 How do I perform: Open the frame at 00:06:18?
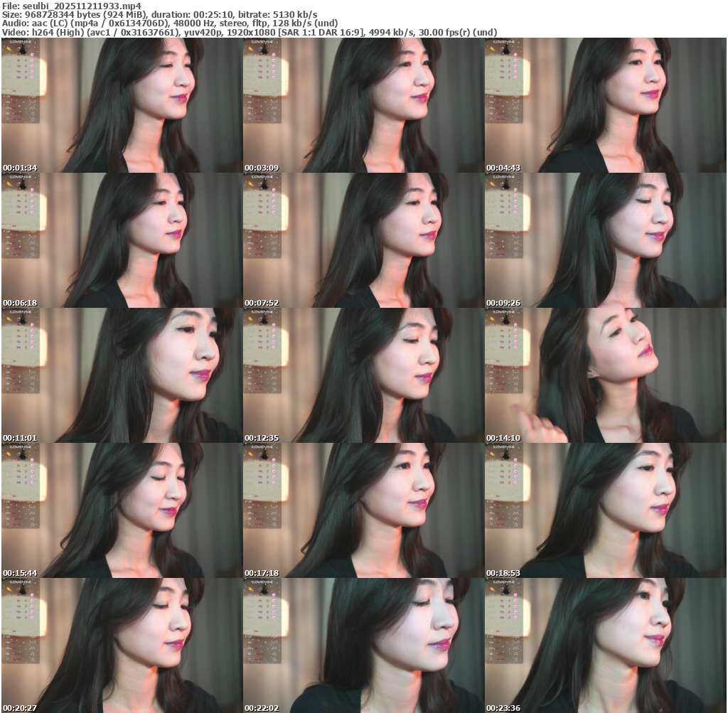(x=122, y=240)
